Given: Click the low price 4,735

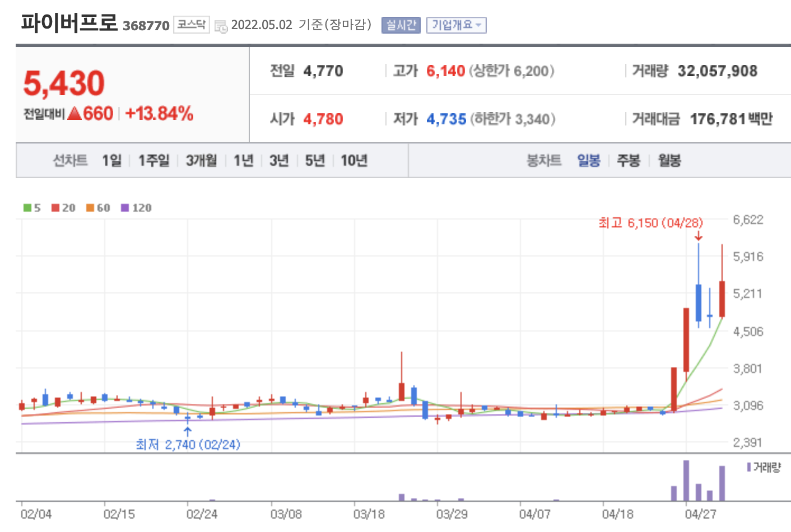Looking at the screenshot, I should [446, 119].
